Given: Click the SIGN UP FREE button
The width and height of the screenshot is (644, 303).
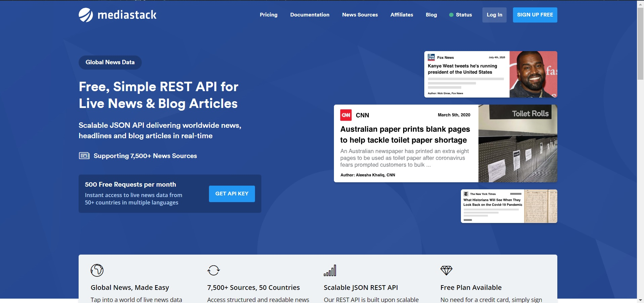Looking at the screenshot, I should [x=535, y=15].
